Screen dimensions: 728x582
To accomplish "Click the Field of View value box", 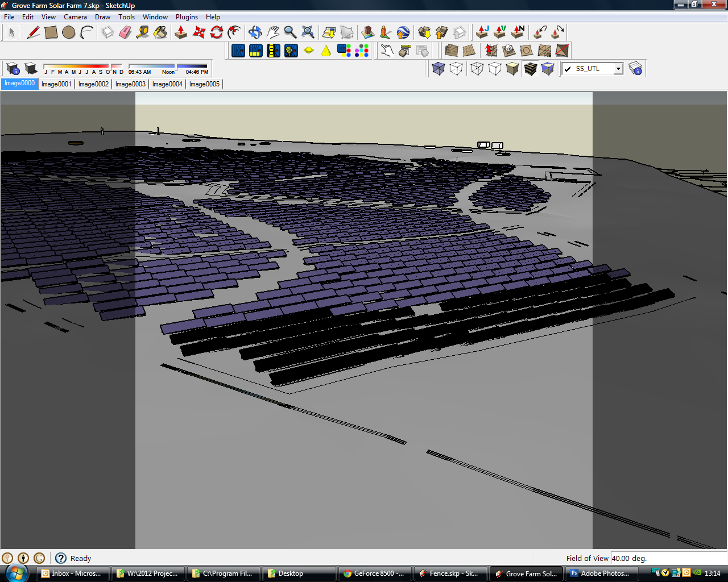I will tap(668, 558).
